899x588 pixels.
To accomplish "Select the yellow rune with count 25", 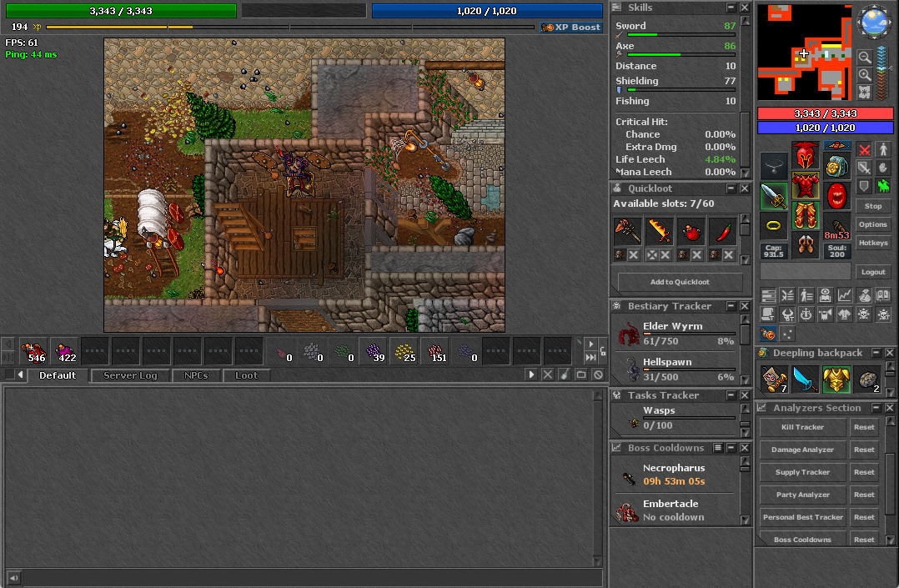I will coord(404,351).
